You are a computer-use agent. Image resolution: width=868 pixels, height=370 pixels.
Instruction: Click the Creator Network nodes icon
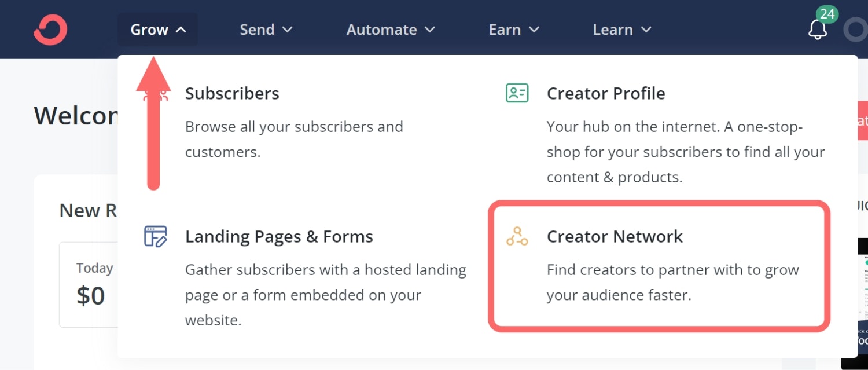point(517,236)
